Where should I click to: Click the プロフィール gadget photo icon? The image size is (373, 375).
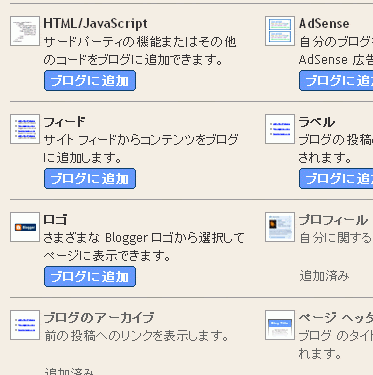(280, 227)
